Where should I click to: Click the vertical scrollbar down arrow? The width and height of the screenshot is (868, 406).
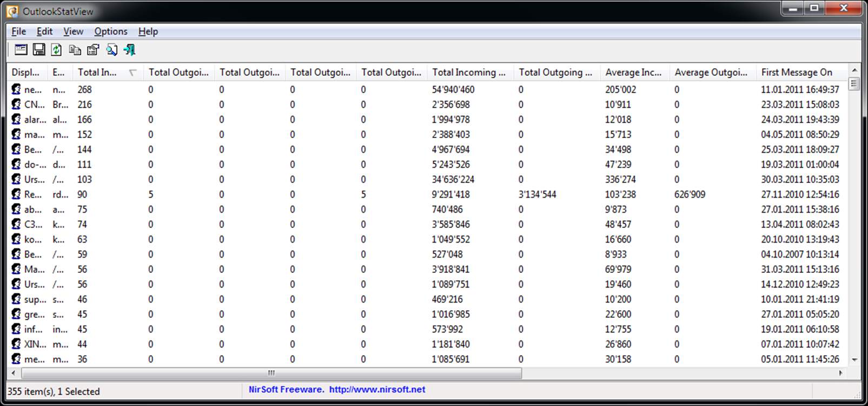pyautogui.click(x=854, y=359)
